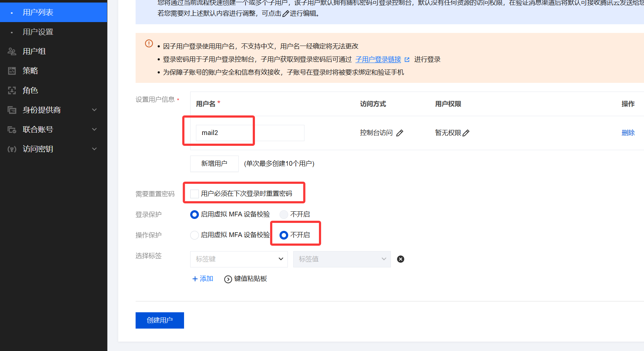
Task: Open the 标签键 dropdown
Action: (x=239, y=259)
